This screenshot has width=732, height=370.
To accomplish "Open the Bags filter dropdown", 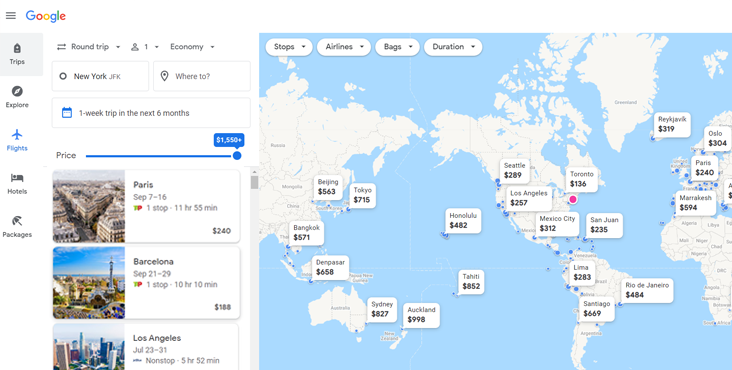I will [x=397, y=47].
